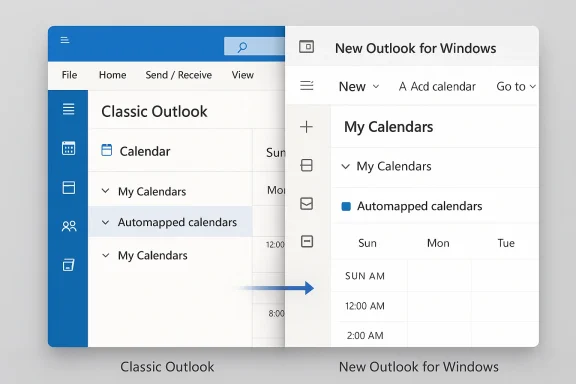Viewport: 576px width, 384px height.
Task: Open the Go to dropdown
Action: (x=516, y=87)
